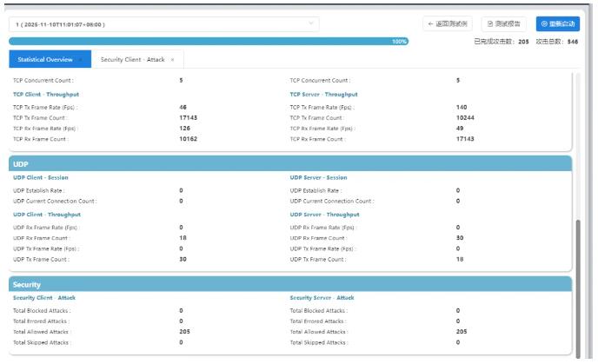Switch to the Statistical Overview tab
598x364 pixels.
tap(45, 59)
